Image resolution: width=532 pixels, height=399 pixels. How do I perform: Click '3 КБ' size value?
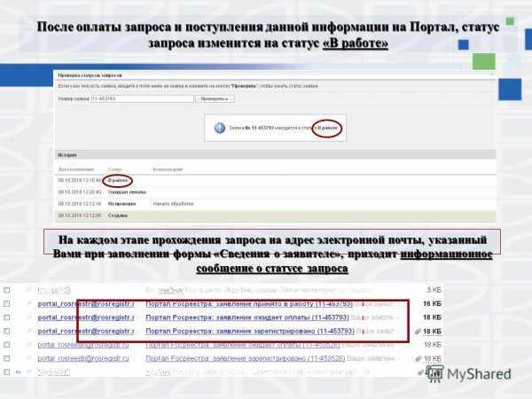click(x=434, y=290)
